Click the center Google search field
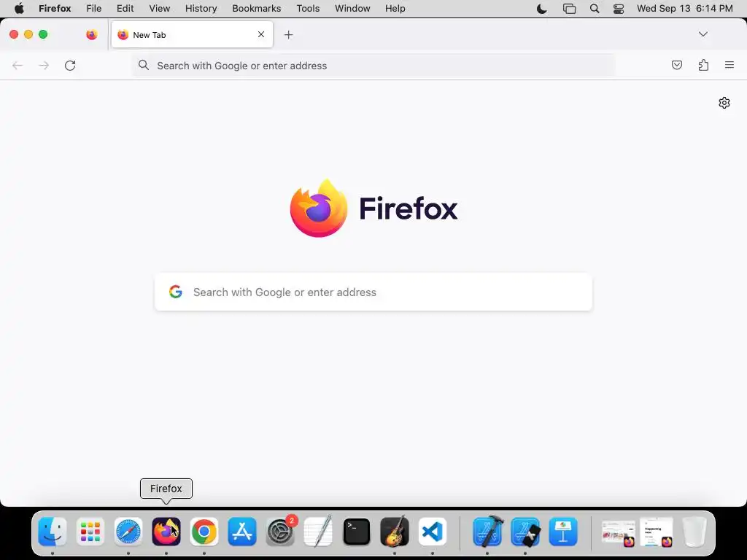Screen dimensions: 747x560 click(373, 292)
